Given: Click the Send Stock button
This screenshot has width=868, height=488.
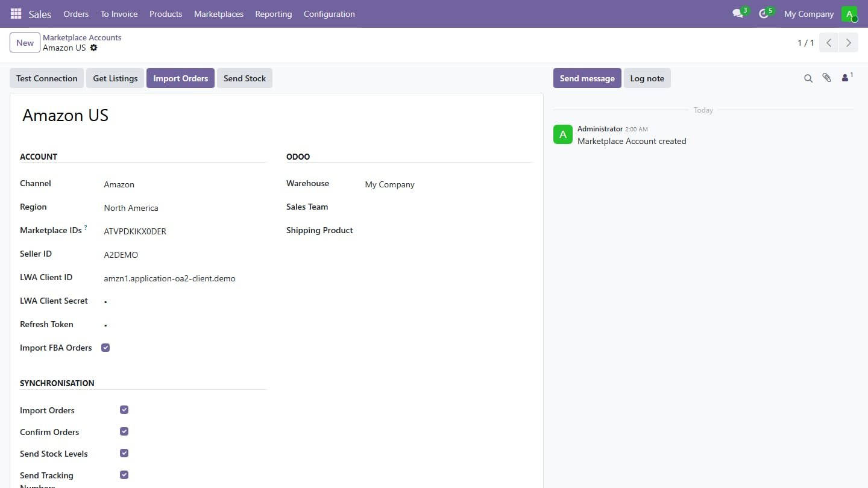Looking at the screenshot, I should 245,78.
